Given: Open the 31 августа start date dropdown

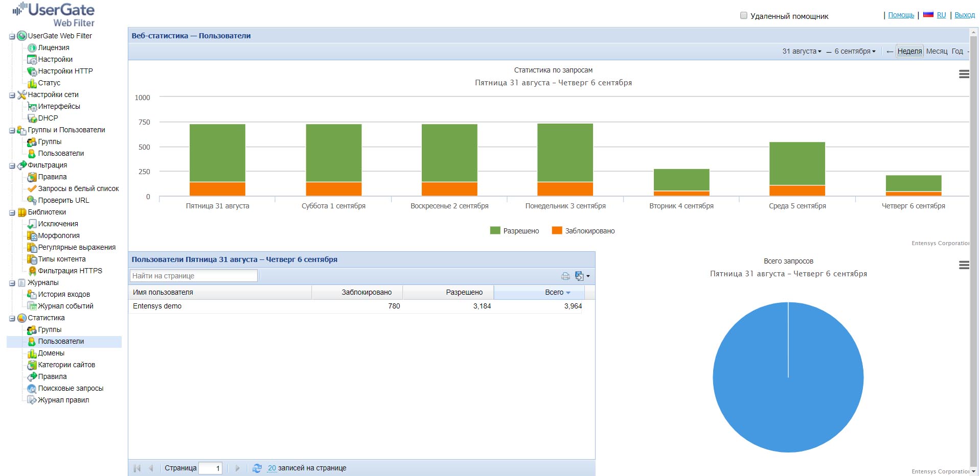Looking at the screenshot, I should pos(802,52).
